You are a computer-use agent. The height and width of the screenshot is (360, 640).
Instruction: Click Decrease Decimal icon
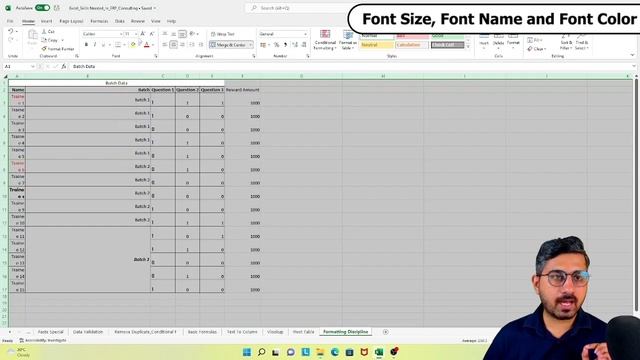(x=304, y=44)
